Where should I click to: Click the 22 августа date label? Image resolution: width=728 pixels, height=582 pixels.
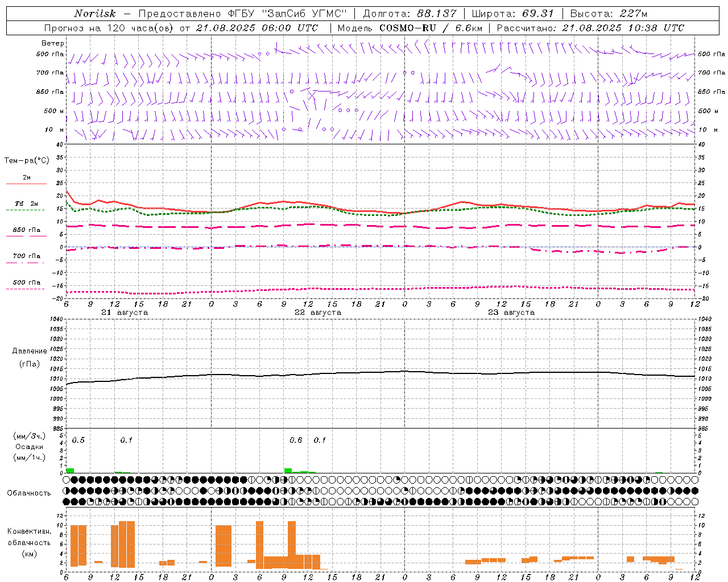pyautogui.click(x=318, y=313)
